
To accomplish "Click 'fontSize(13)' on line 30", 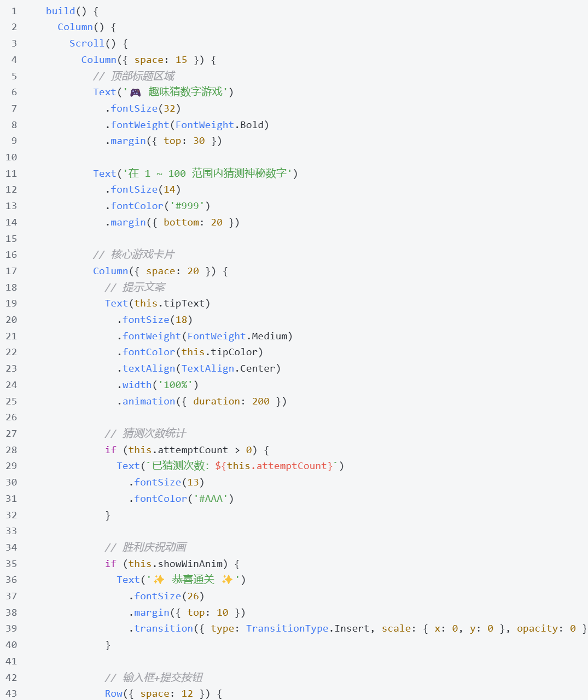I will click(169, 482).
